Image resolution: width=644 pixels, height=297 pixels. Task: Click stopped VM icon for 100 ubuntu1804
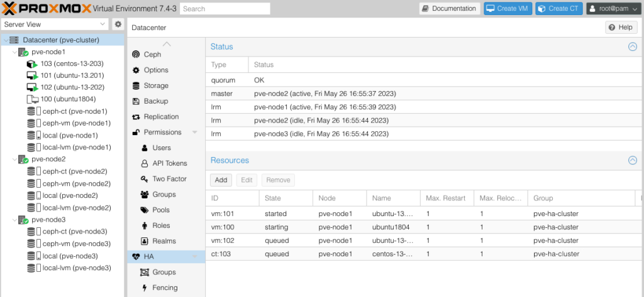point(32,99)
